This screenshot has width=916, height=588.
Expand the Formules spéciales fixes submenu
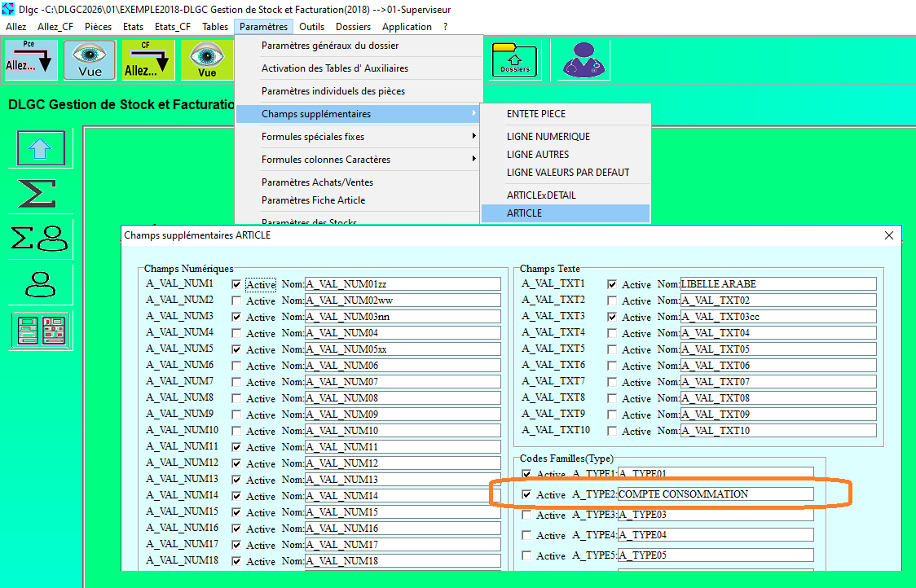[x=357, y=137]
